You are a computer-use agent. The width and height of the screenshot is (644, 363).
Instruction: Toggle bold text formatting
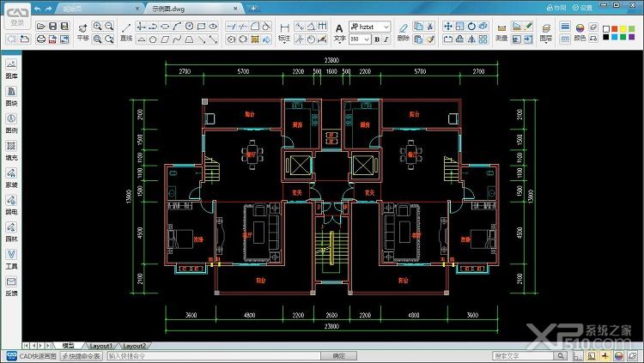[377, 39]
